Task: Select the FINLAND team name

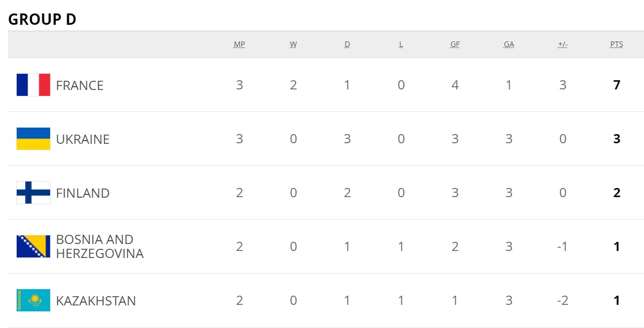Action: pyautogui.click(x=83, y=193)
